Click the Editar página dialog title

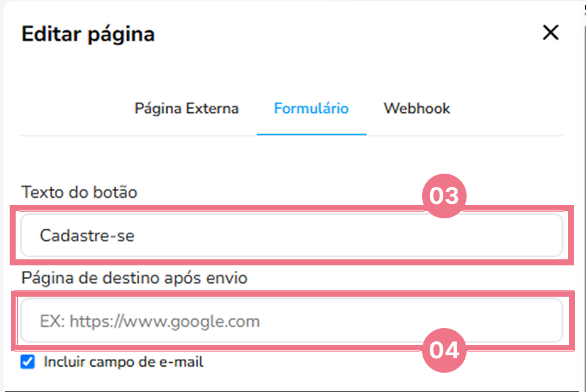pyautogui.click(x=88, y=34)
